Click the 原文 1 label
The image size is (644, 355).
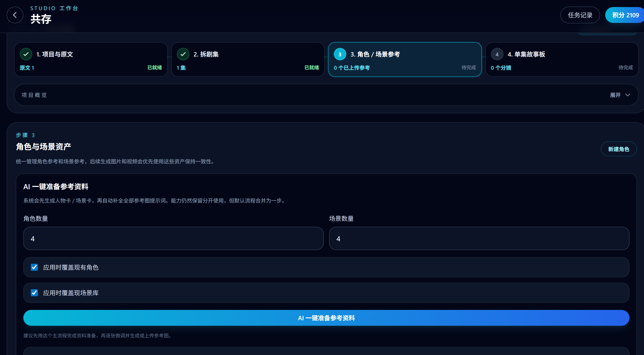click(x=27, y=68)
